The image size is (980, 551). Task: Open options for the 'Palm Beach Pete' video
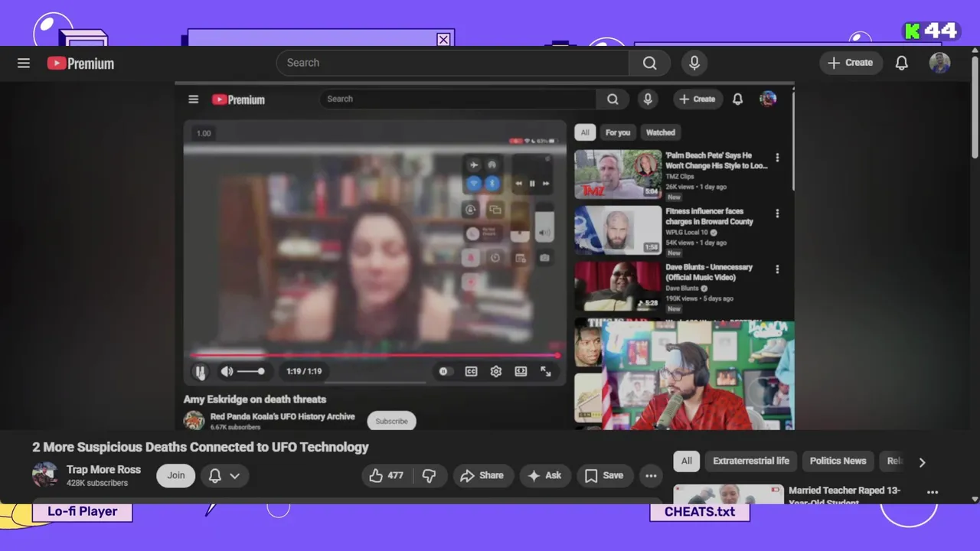click(x=777, y=158)
